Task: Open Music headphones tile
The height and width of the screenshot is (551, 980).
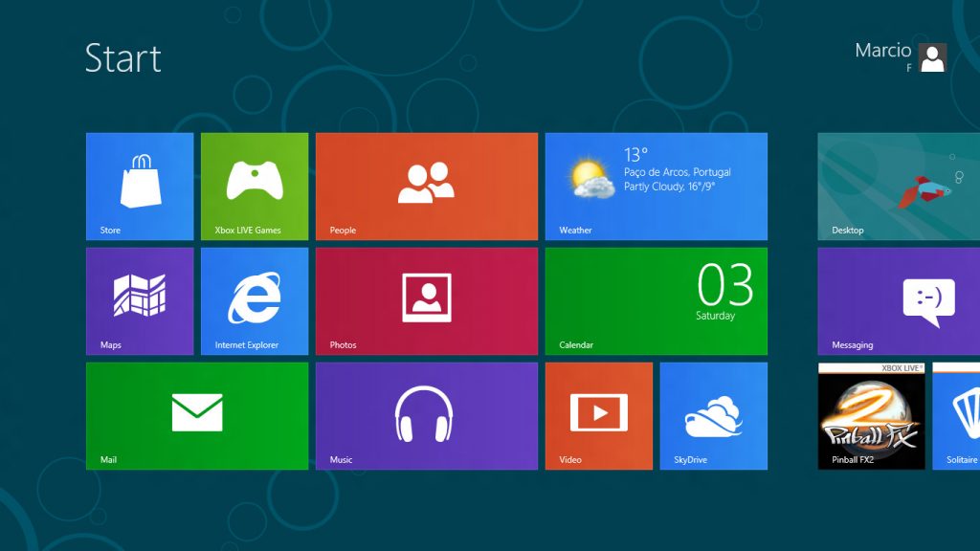Action: point(426,416)
